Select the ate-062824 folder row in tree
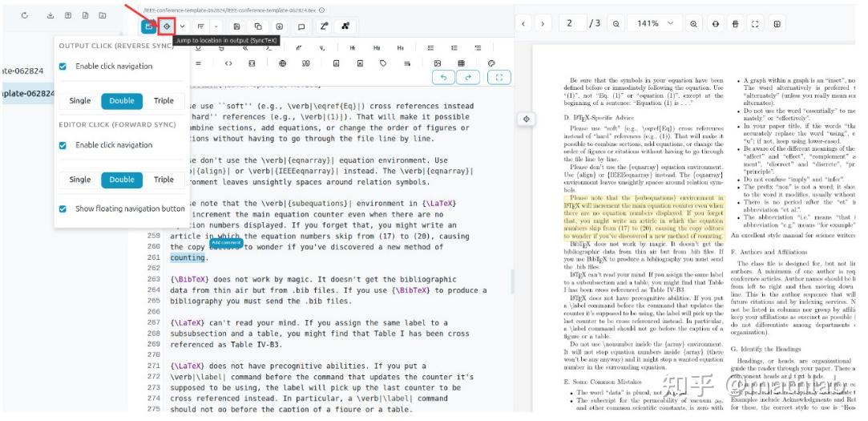868x421 pixels. coord(22,71)
